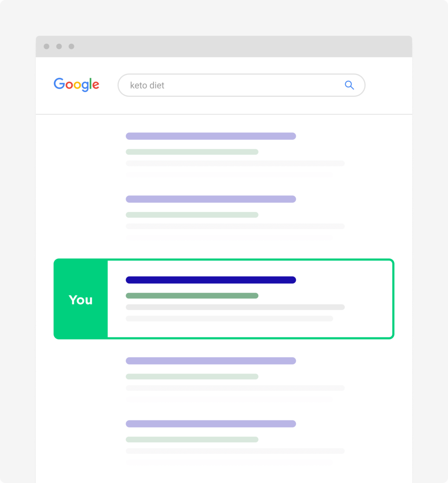Image resolution: width=448 pixels, height=483 pixels.
Task: Click the first result's green URL line
Action: pyautogui.click(x=192, y=152)
